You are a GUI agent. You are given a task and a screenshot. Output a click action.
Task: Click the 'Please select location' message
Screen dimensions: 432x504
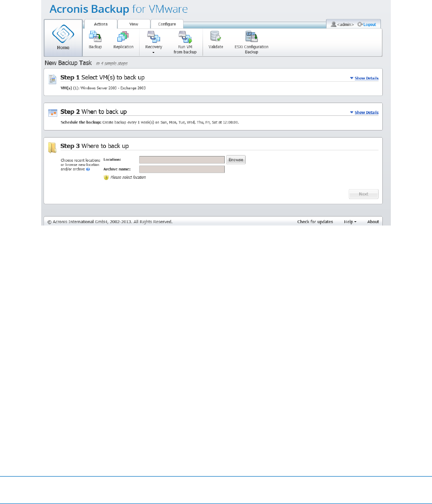coord(128,177)
